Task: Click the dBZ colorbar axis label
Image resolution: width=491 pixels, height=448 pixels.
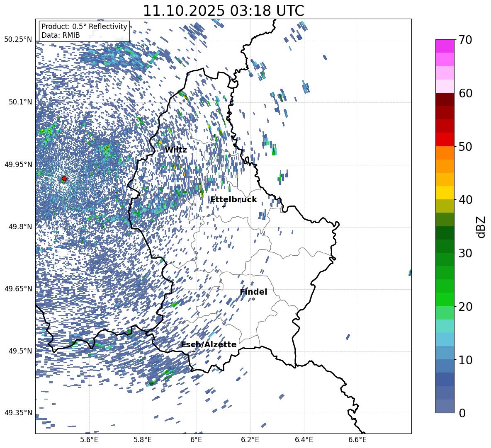Action: (481, 227)
